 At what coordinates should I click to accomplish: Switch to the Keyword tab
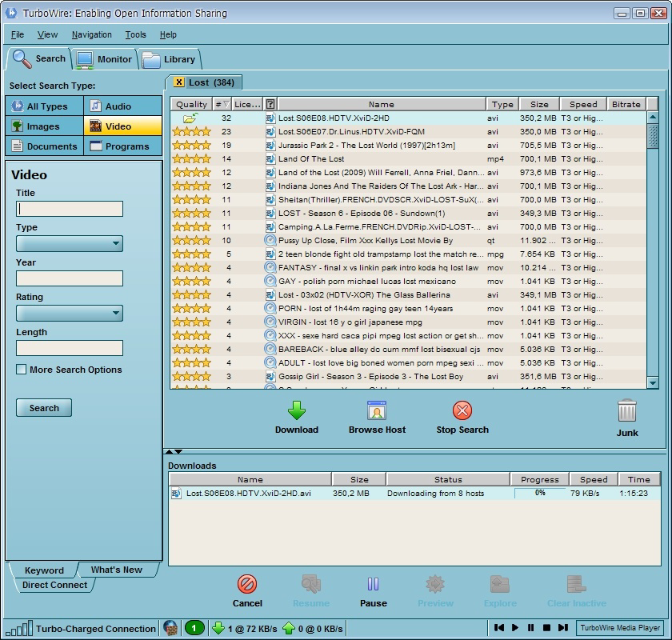[x=44, y=570]
